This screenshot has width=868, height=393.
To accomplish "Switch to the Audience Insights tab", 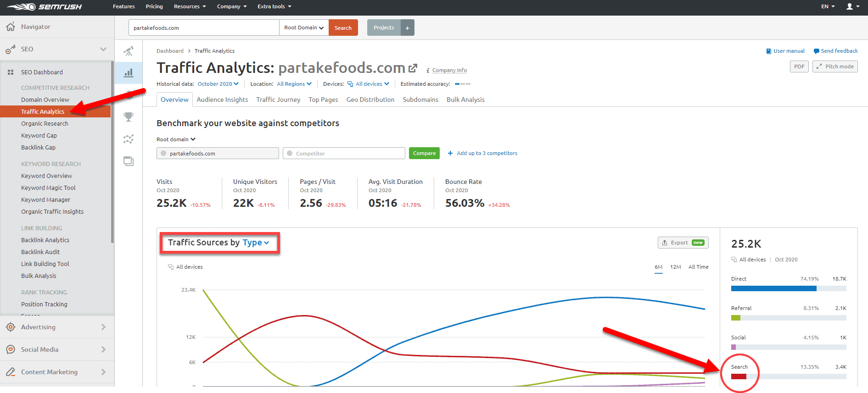I will [x=222, y=100].
